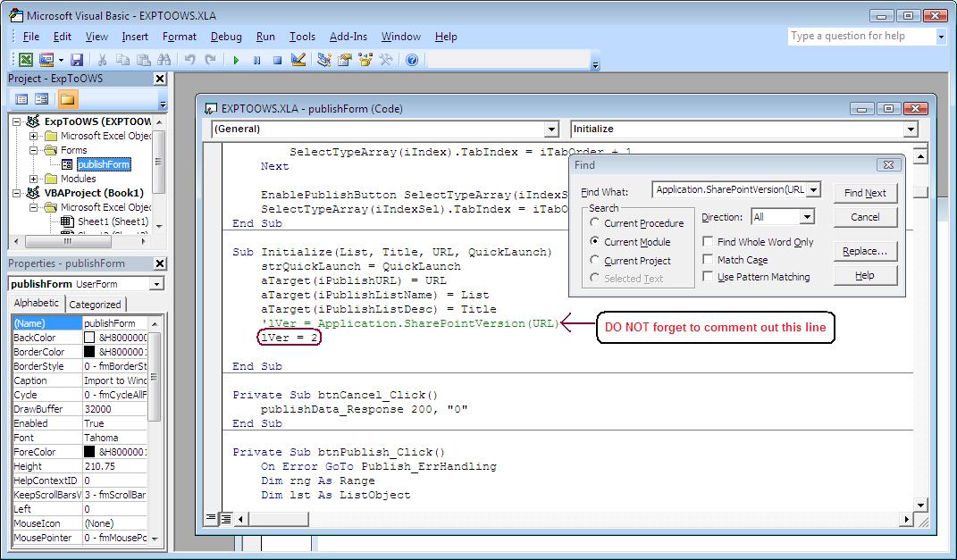Expand the Modules folder node
Screen dimensions: 957x560
(x=34, y=179)
